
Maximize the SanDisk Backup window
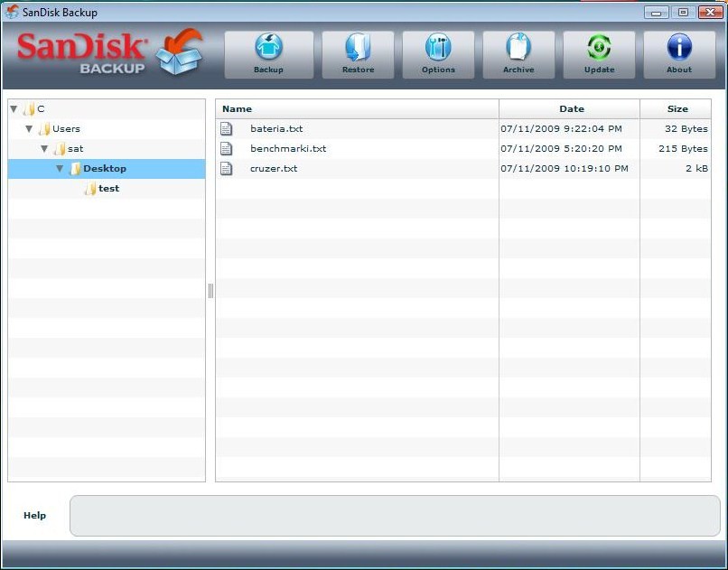[684, 12]
